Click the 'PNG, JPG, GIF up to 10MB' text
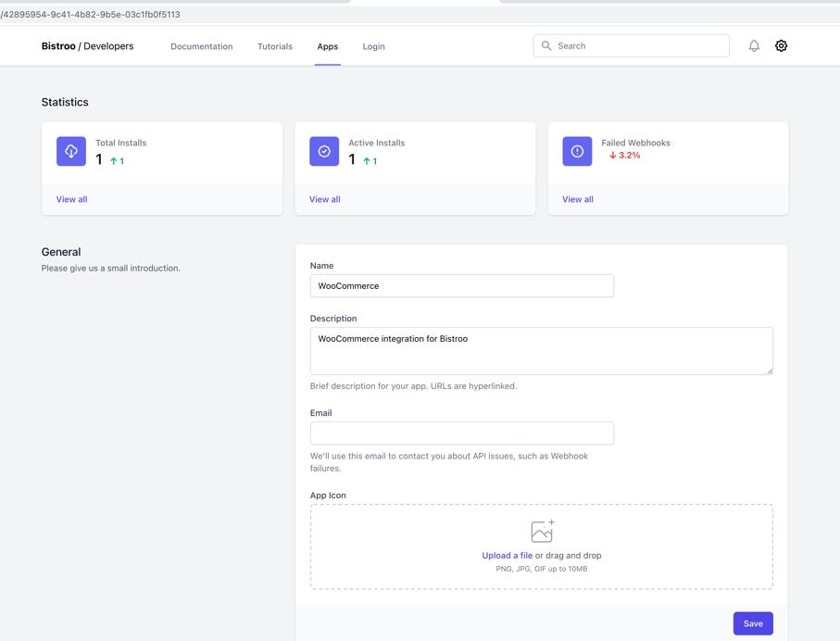This screenshot has height=641, width=840. pyautogui.click(x=542, y=569)
